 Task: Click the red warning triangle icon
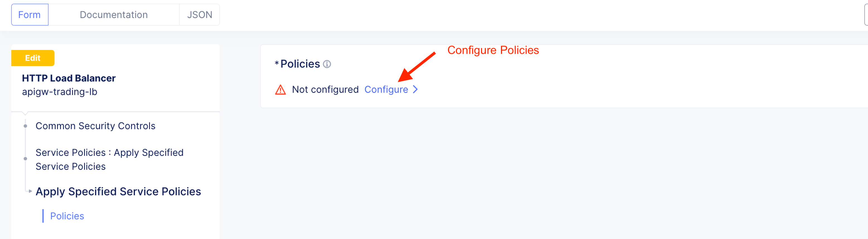(x=280, y=90)
